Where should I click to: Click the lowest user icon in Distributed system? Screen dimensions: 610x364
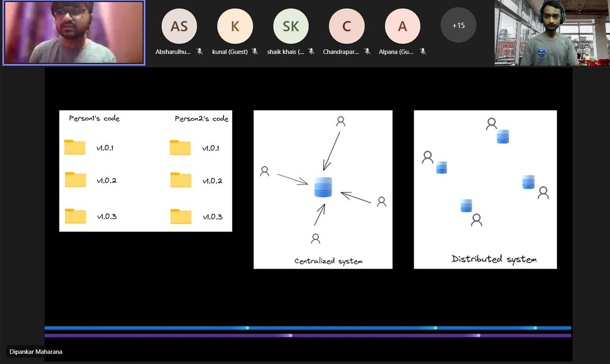click(476, 220)
